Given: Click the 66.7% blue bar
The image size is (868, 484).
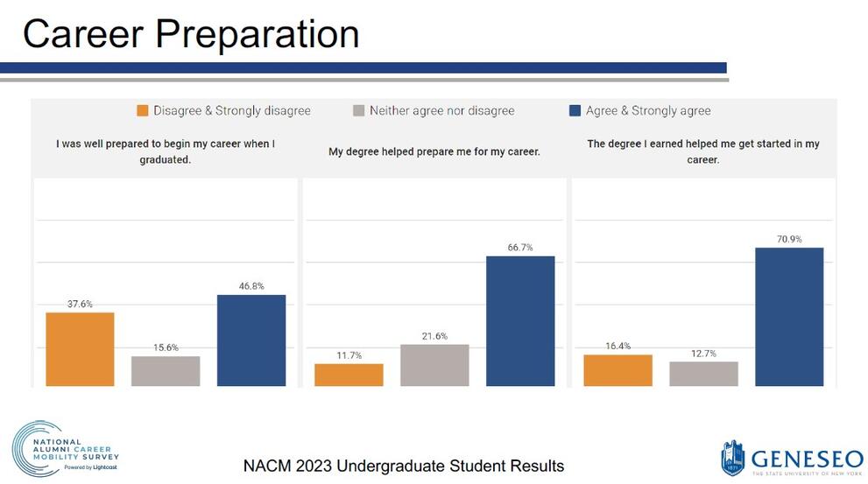Looking at the screenshot, I should pyautogui.click(x=520, y=320).
